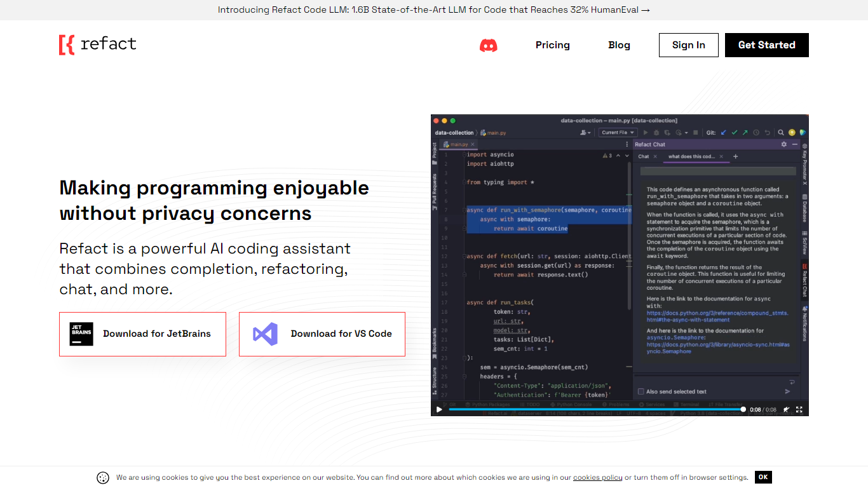The width and height of the screenshot is (868, 488).
Task: Unmute the video using speaker icon
Action: (x=786, y=410)
